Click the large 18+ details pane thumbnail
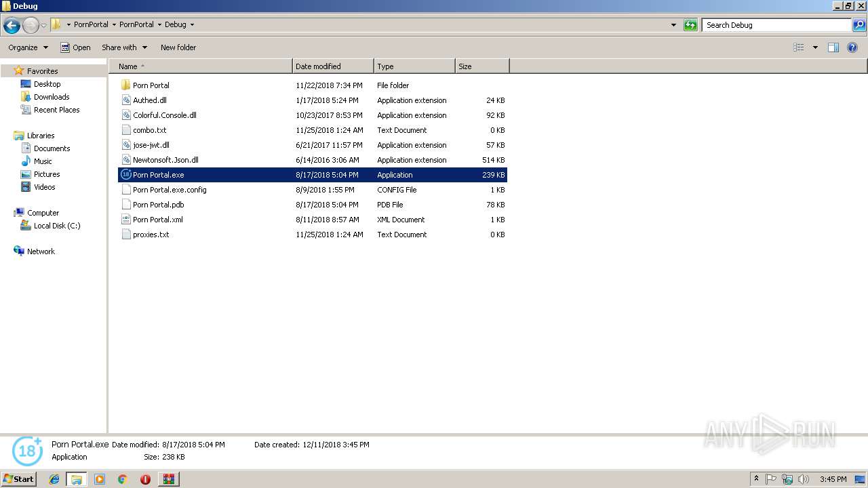The height and width of the screenshot is (488, 868). (28, 451)
